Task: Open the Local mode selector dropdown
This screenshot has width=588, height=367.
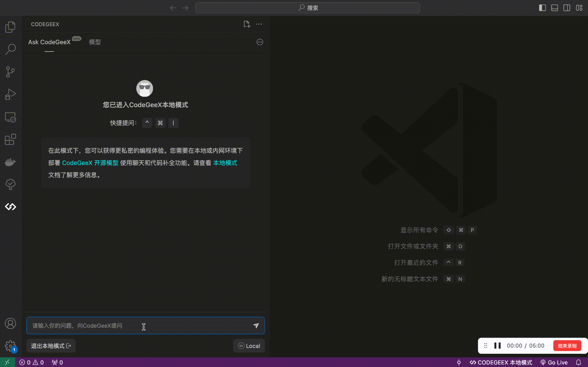Action: tap(249, 346)
